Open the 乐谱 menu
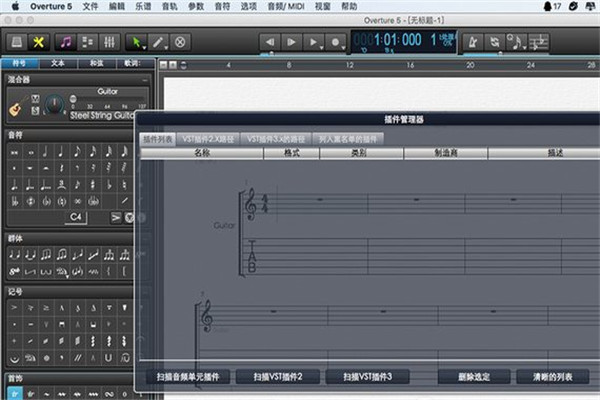600x400 pixels. pos(143,7)
